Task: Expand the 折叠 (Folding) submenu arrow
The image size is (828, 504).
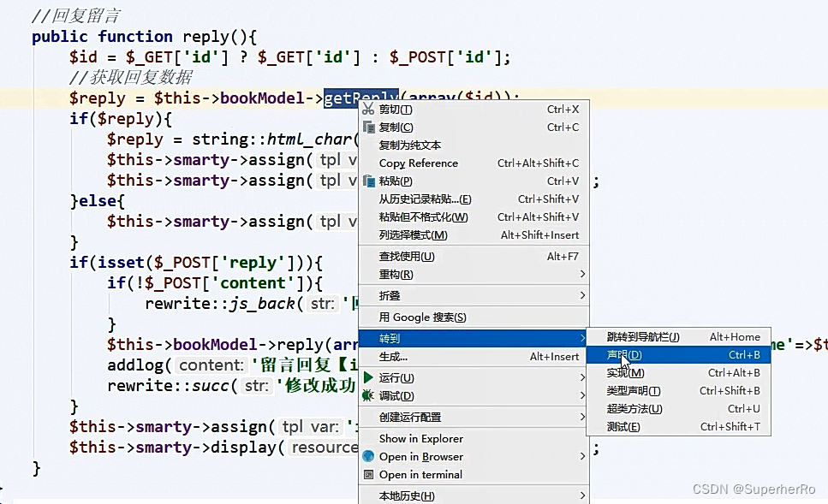Action: 583,294
